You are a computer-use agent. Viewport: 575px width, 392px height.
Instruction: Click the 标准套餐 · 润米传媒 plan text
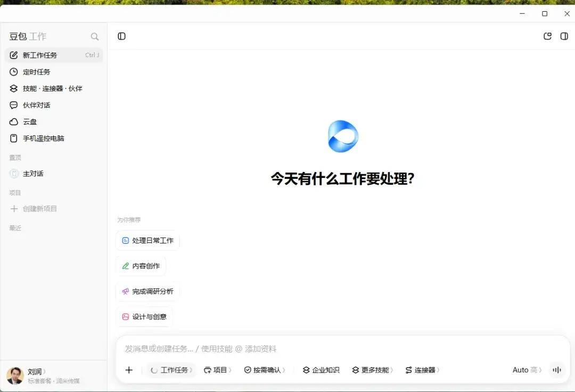click(x=54, y=381)
